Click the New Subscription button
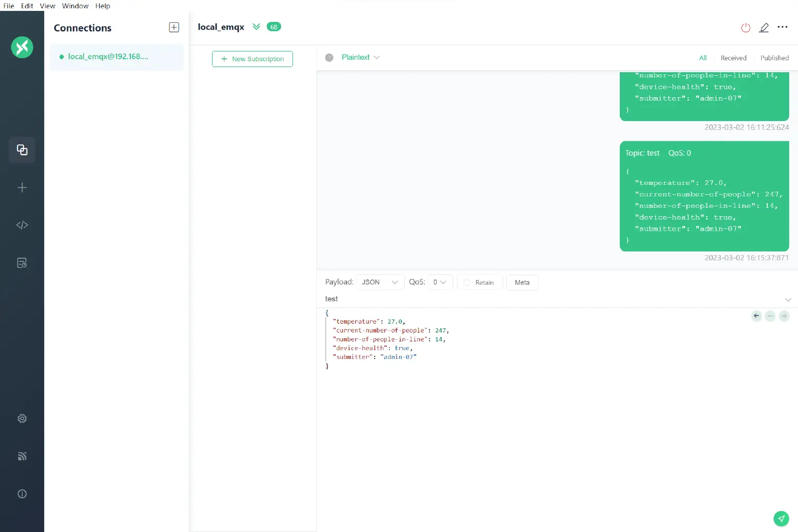 [252, 59]
